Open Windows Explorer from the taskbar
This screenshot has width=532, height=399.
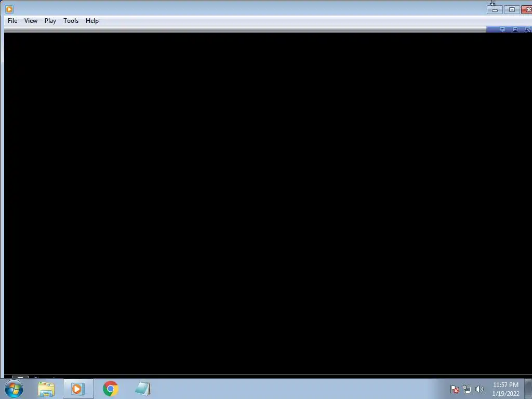click(46, 389)
